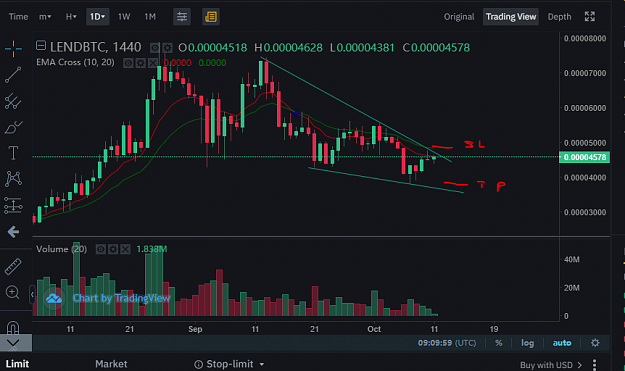This screenshot has height=371, width=625.
Task: Remove the EMA Cross indicator
Action: click(x=153, y=63)
